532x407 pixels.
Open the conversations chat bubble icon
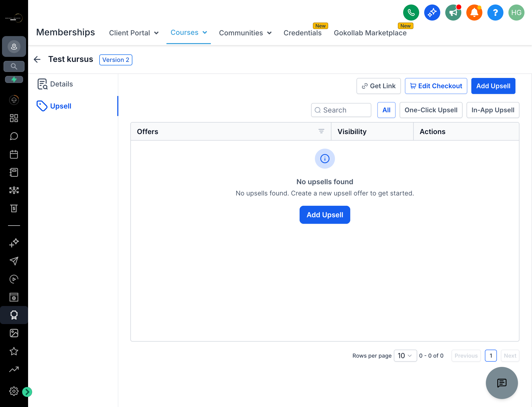[14, 136]
